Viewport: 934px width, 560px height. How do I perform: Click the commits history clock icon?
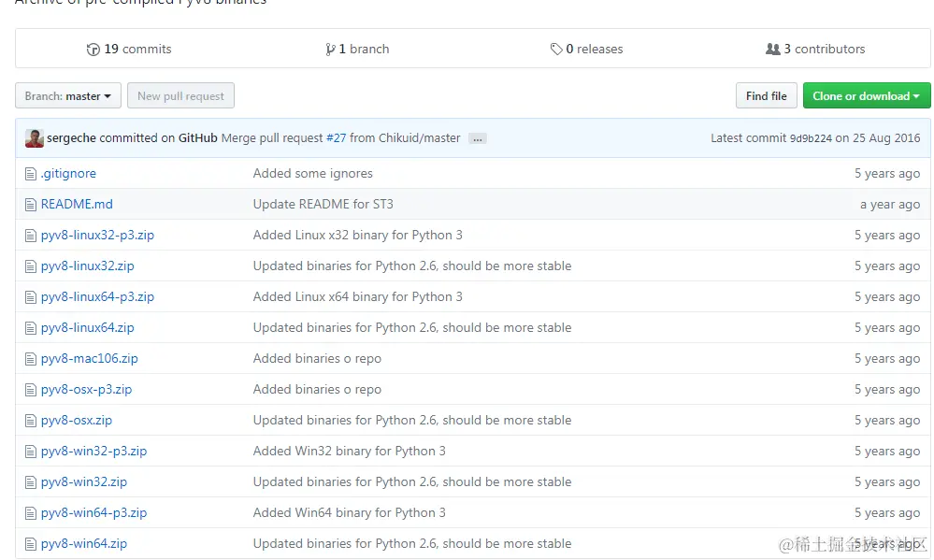(93, 50)
